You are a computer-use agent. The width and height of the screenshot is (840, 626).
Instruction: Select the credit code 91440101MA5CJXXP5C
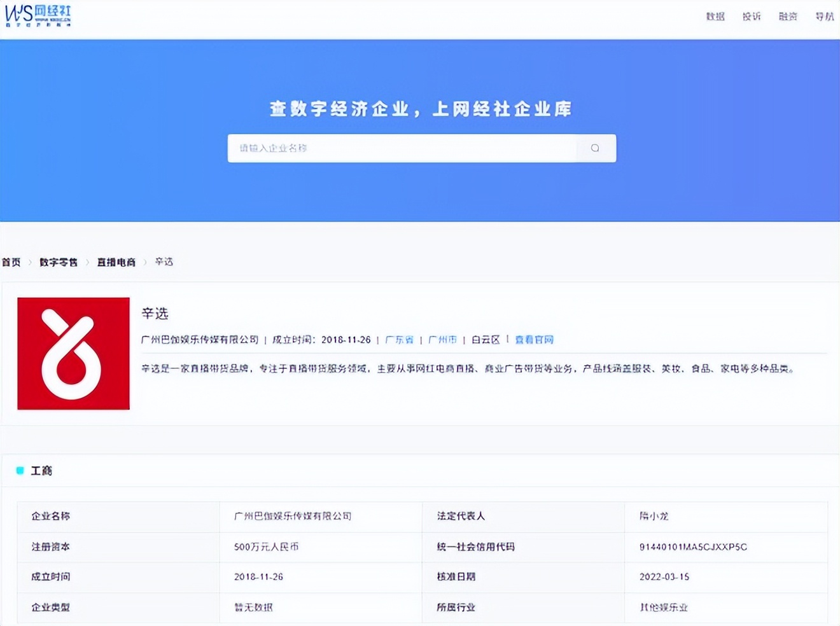[693, 547]
